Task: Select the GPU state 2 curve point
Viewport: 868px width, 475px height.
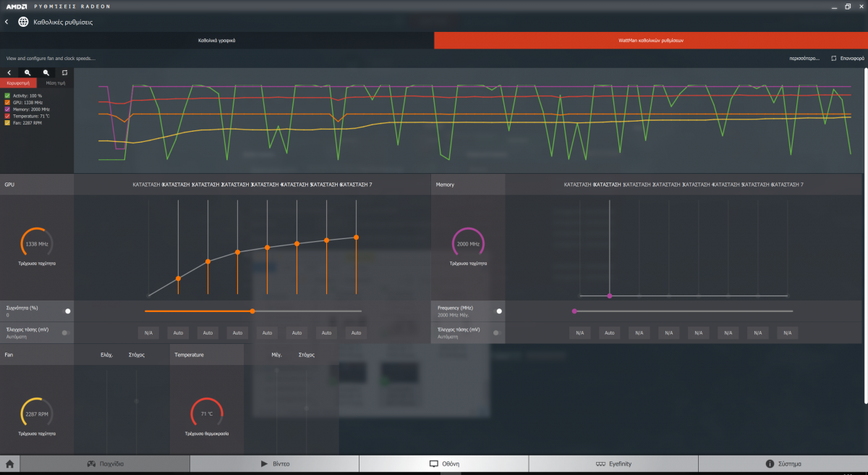Action: click(208, 261)
